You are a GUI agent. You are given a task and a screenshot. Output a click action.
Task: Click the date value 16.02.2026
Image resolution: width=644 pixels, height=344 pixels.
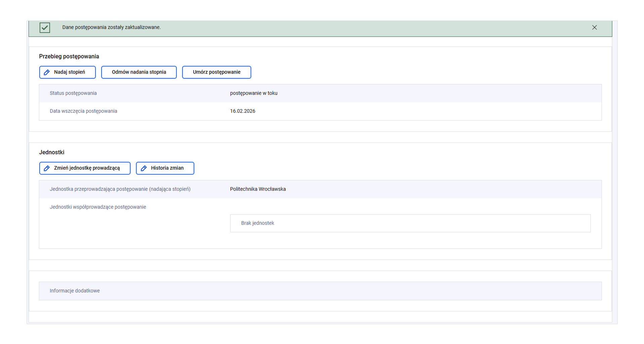pyautogui.click(x=243, y=111)
